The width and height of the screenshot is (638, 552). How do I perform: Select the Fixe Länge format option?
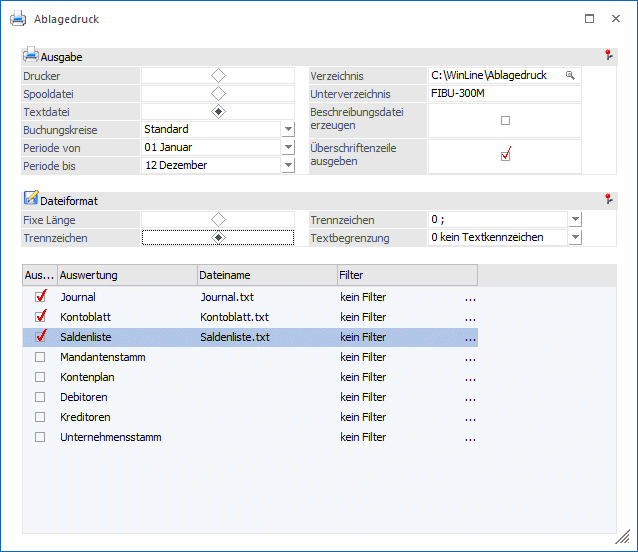(218, 219)
